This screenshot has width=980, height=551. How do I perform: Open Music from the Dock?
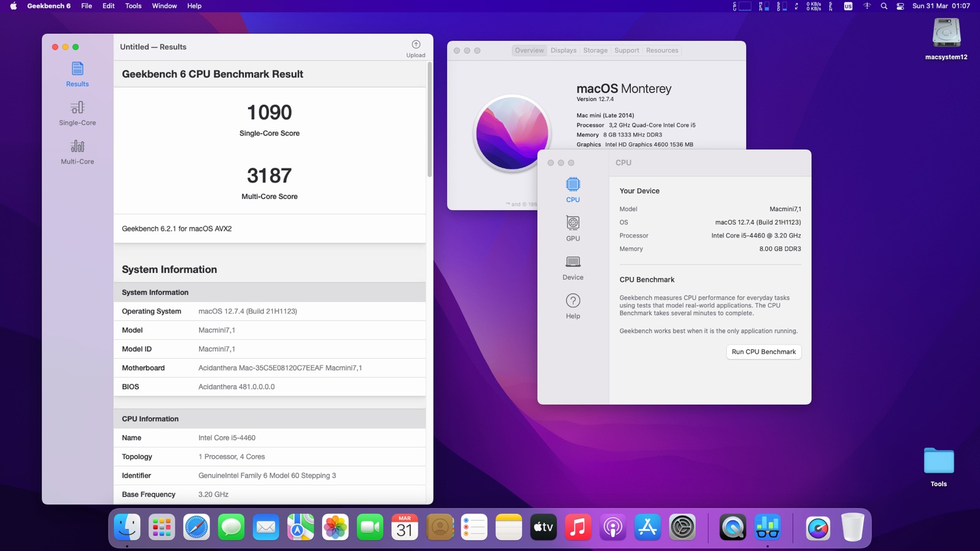578,527
